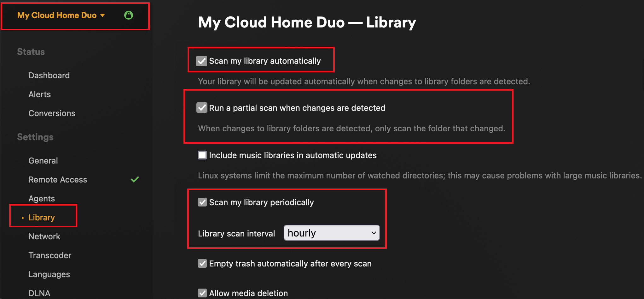The height and width of the screenshot is (299, 644).
Task: Click the green lock icon beside server name
Action: tap(128, 15)
